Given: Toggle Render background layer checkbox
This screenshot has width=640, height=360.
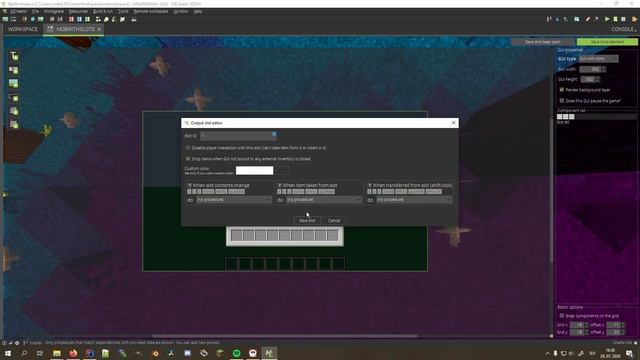Looking at the screenshot, I should click(562, 89).
